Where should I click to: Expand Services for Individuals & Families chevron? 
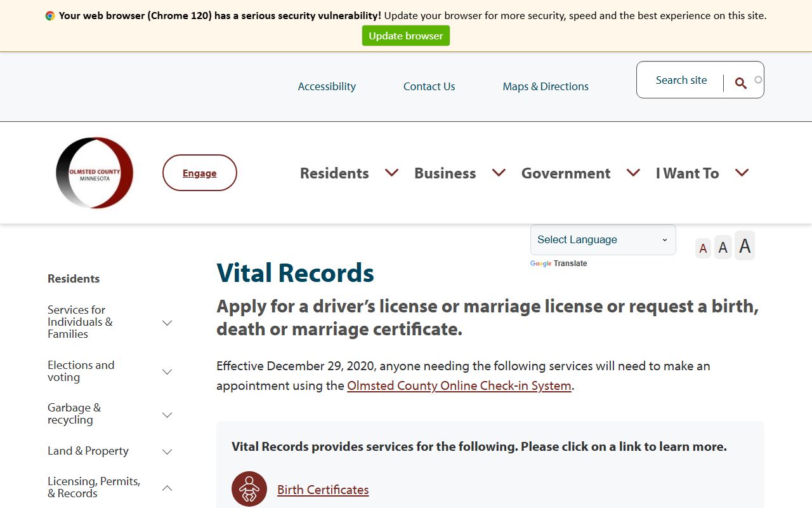coord(167,323)
